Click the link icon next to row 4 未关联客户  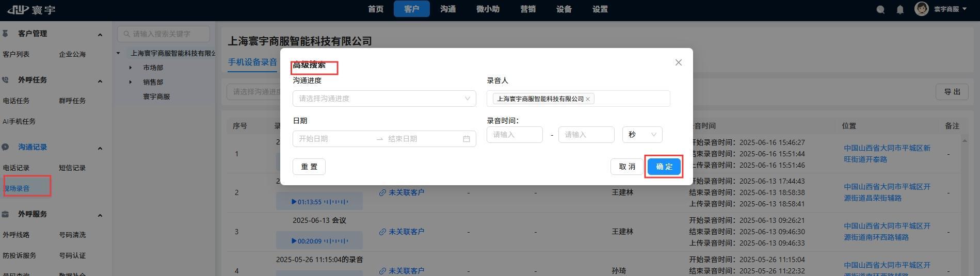(x=382, y=271)
